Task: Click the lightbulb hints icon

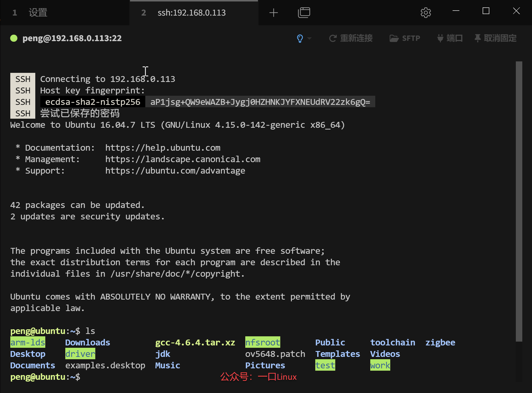Action: (x=300, y=38)
